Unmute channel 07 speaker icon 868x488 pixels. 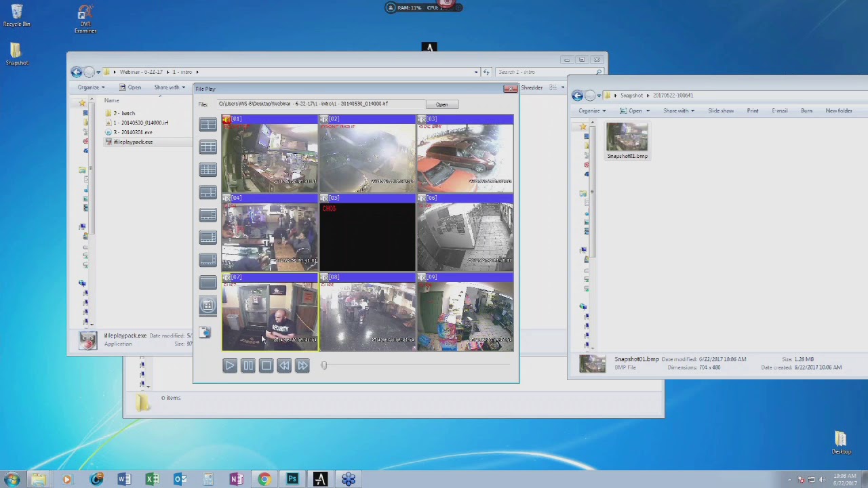point(226,277)
